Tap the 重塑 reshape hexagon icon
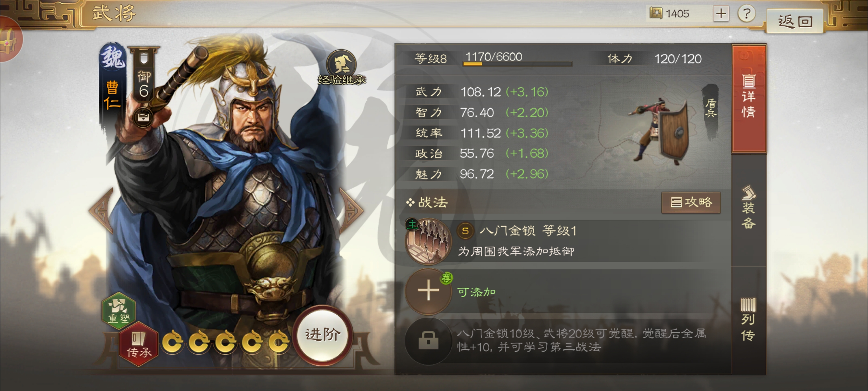 119,311
